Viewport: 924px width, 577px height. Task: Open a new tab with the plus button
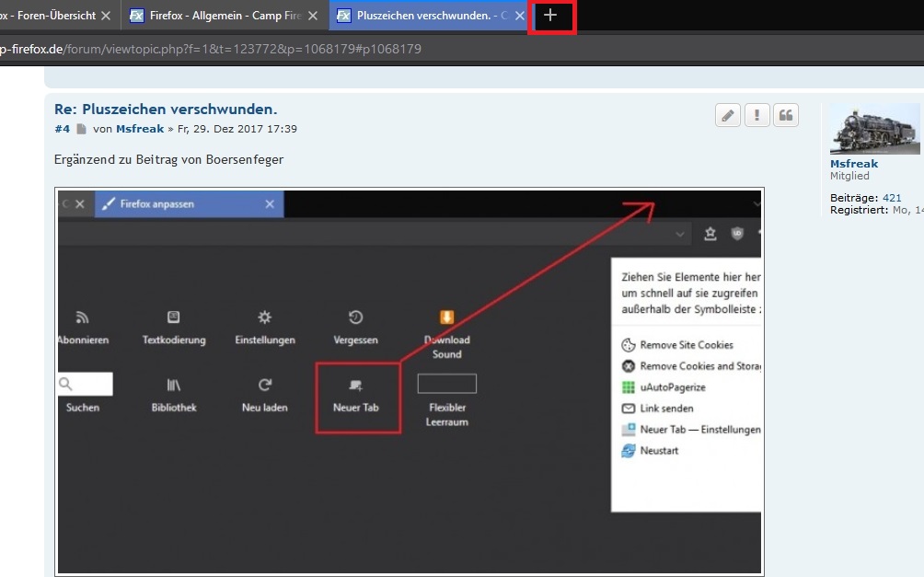(550, 16)
